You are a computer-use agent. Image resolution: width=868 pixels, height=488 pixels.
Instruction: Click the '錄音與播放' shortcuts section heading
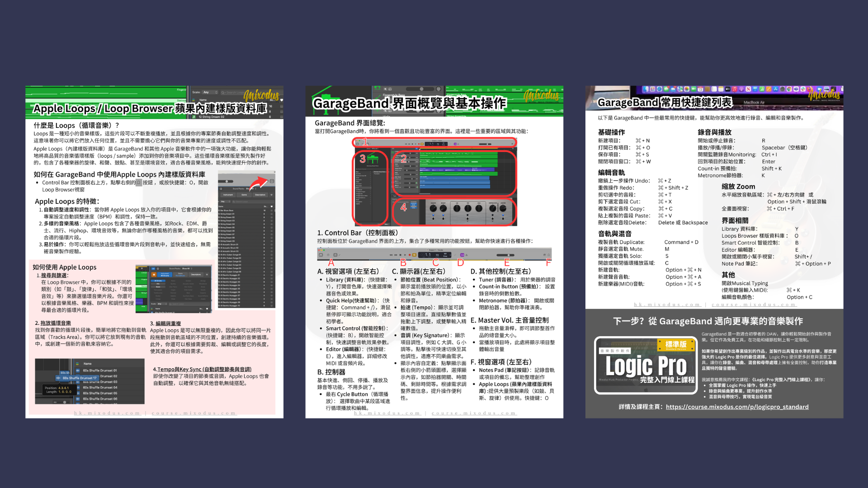[x=714, y=132]
